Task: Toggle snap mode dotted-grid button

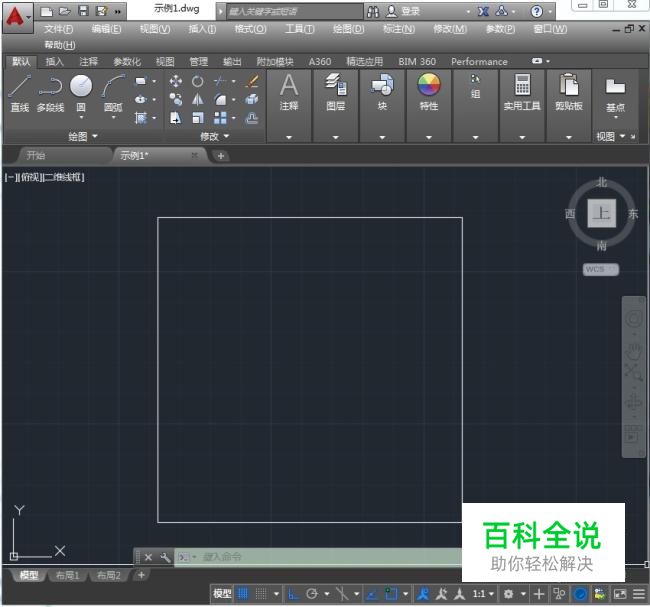Action: (x=261, y=594)
